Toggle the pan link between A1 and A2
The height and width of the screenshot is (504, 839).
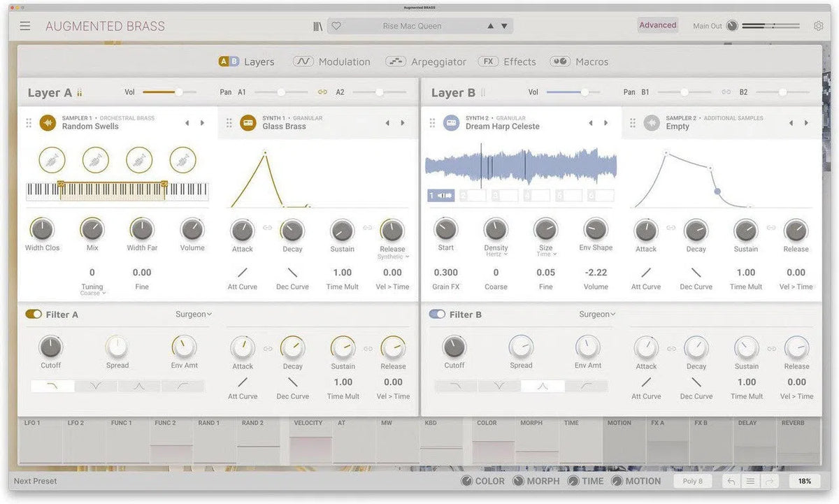tap(322, 92)
